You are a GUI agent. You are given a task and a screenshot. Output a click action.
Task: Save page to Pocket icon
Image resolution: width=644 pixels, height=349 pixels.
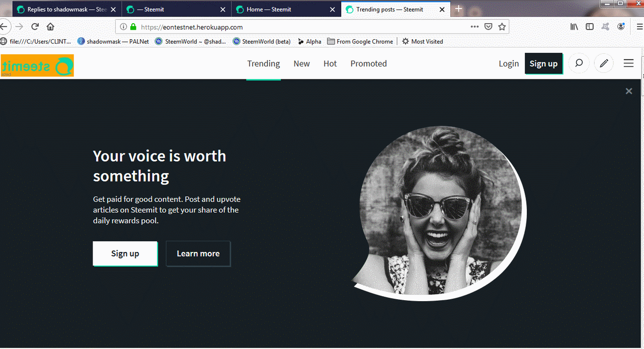click(488, 27)
